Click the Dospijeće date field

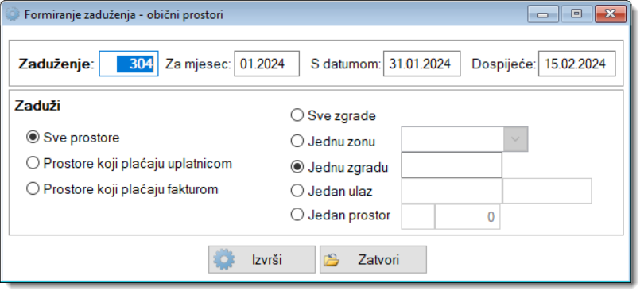click(x=576, y=64)
